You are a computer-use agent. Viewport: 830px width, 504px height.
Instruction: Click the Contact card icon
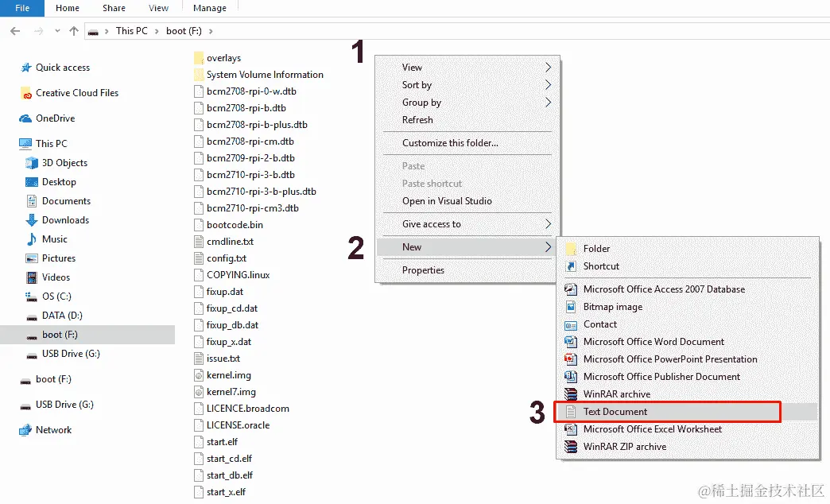[x=571, y=325]
